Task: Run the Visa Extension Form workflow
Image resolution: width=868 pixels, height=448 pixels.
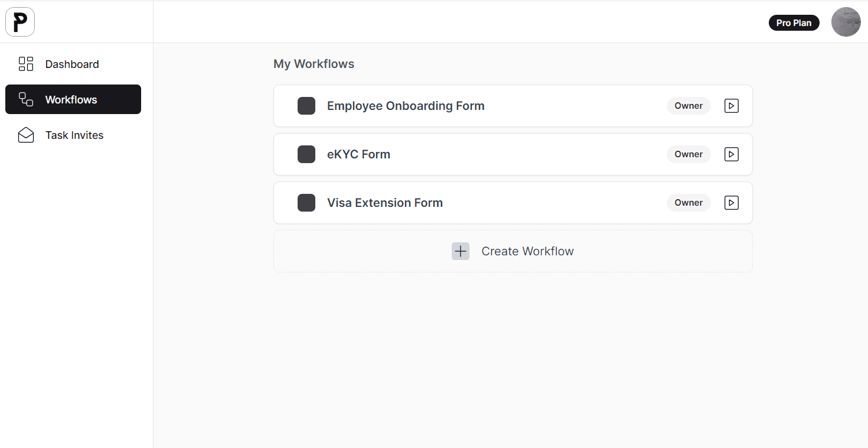Action: tap(732, 203)
